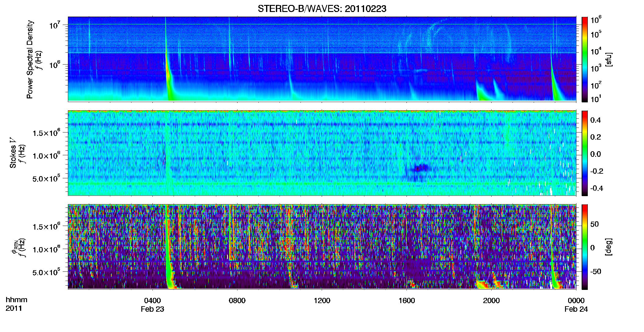Click the 10^4 label on the sfu color scale
This screenshot has width=644, height=332.
pos(596,51)
